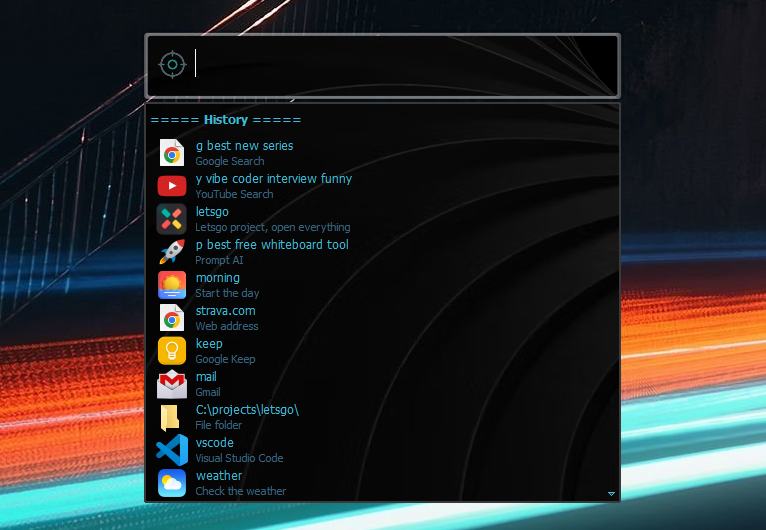The height and width of the screenshot is (530, 766).
Task: Click the weather cloud icon
Action: [172, 483]
